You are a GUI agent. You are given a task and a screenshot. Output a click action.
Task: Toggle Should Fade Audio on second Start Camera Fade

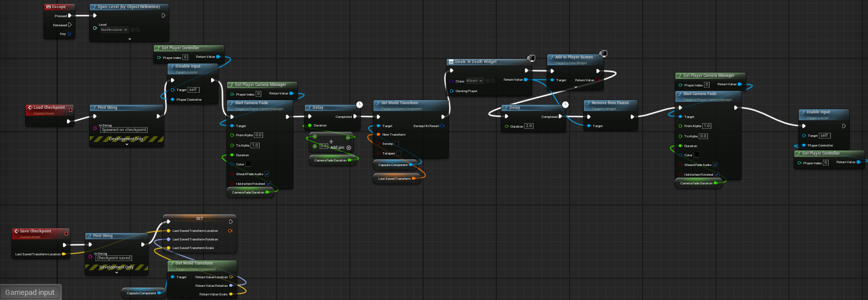tap(715, 164)
